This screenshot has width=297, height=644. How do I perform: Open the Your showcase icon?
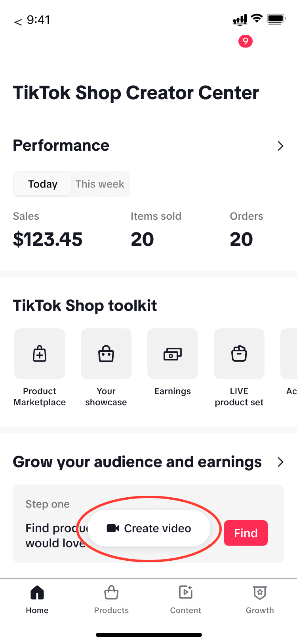pyautogui.click(x=106, y=354)
